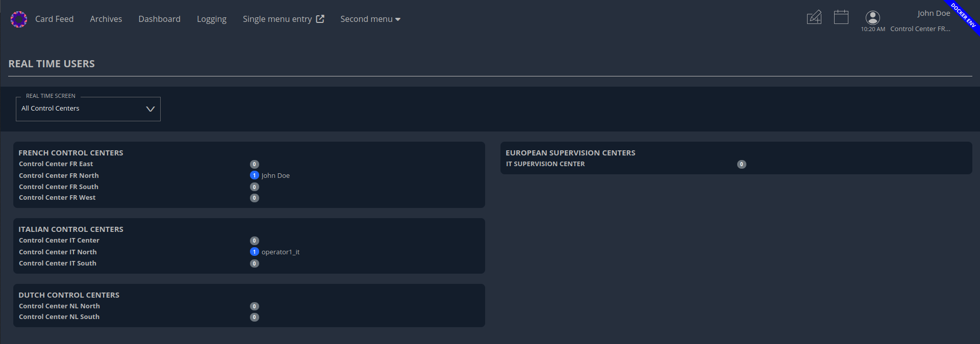Click the zero badge for Control Center FR East
The width and height of the screenshot is (980, 344).
point(255,164)
